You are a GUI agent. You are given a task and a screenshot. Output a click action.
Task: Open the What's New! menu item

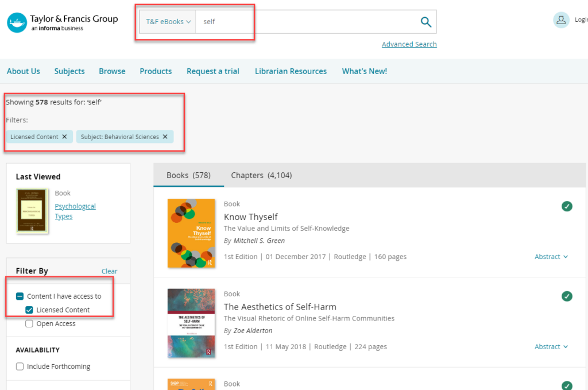[365, 71]
